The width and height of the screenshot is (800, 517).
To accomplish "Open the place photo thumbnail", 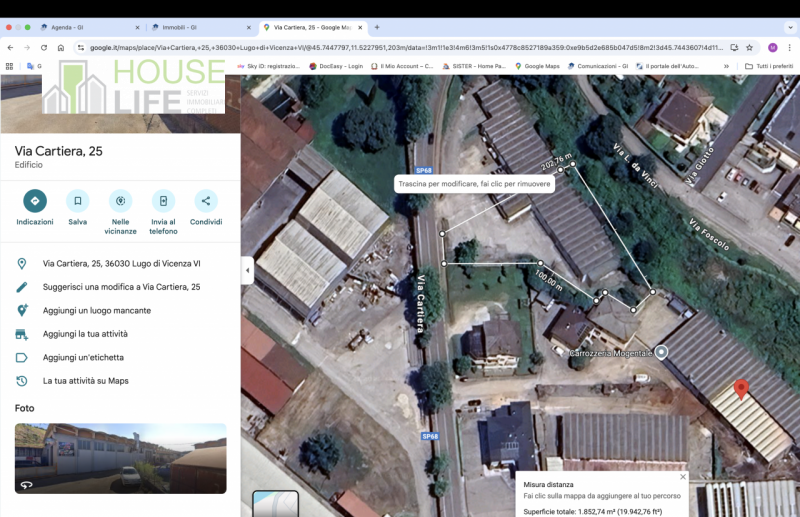I will pyautogui.click(x=120, y=458).
